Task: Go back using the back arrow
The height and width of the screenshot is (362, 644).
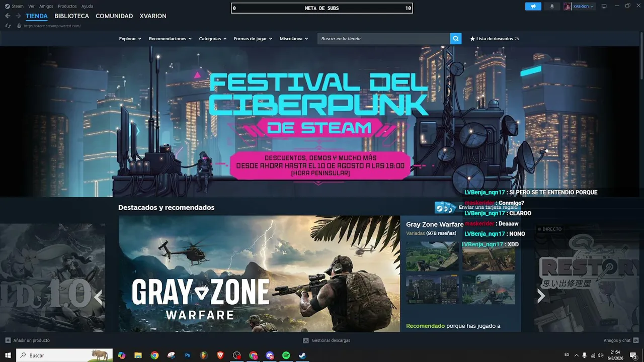Action: pyautogui.click(x=8, y=16)
